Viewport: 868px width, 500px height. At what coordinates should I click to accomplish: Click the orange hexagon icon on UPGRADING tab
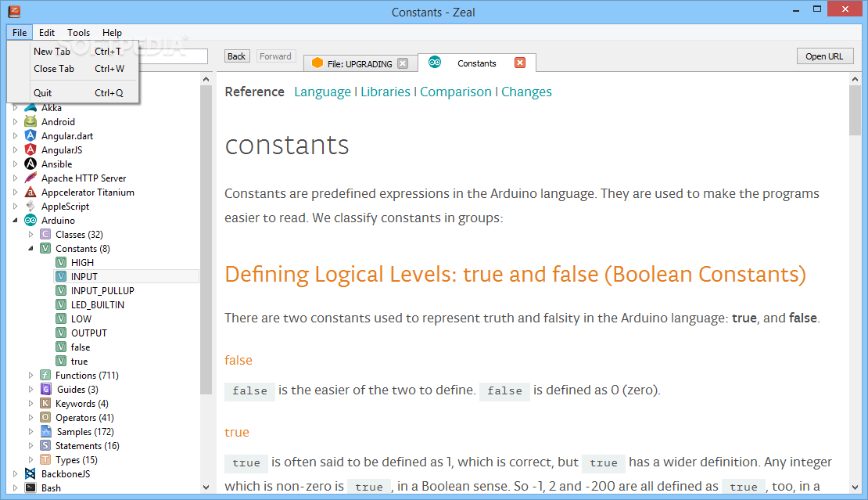317,63
